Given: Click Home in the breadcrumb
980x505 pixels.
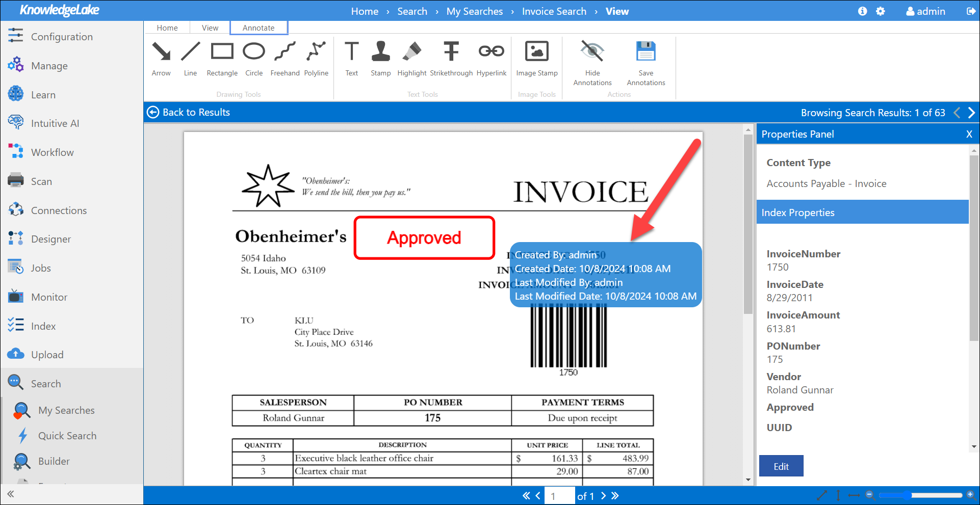Looking at the screenshot, I should [365, 11].
